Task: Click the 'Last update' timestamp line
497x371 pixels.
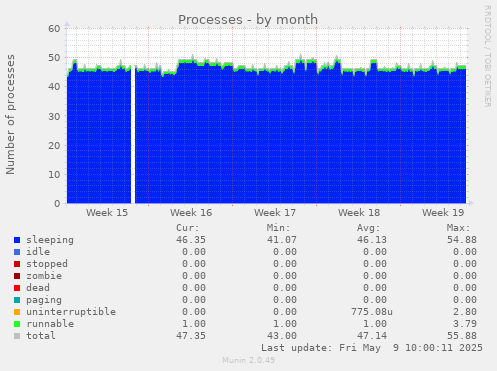Action: (x=372, y=348)
